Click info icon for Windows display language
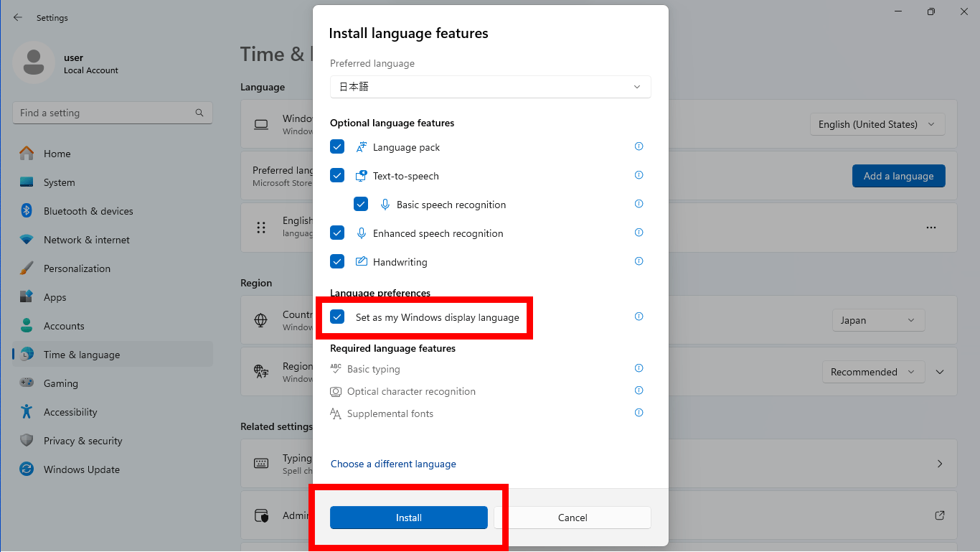The width and height of the screenshot is (980, 552). [x=639, y=317]
